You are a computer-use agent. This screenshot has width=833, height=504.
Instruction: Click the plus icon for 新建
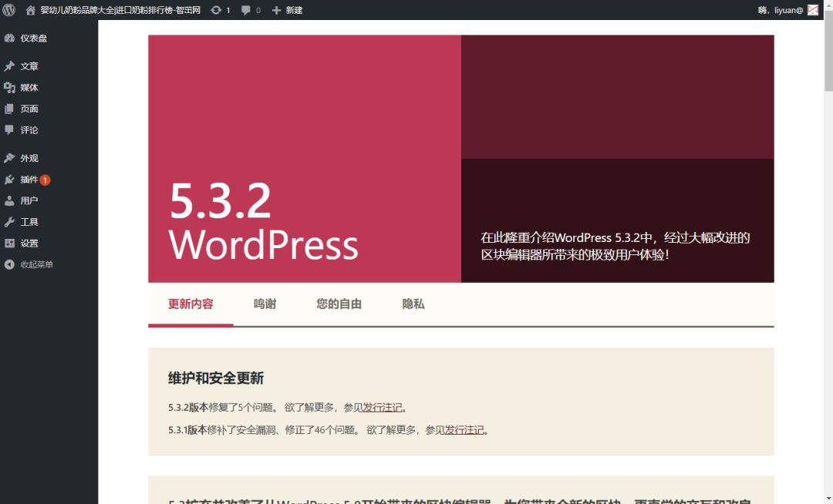tap(276, 10)
